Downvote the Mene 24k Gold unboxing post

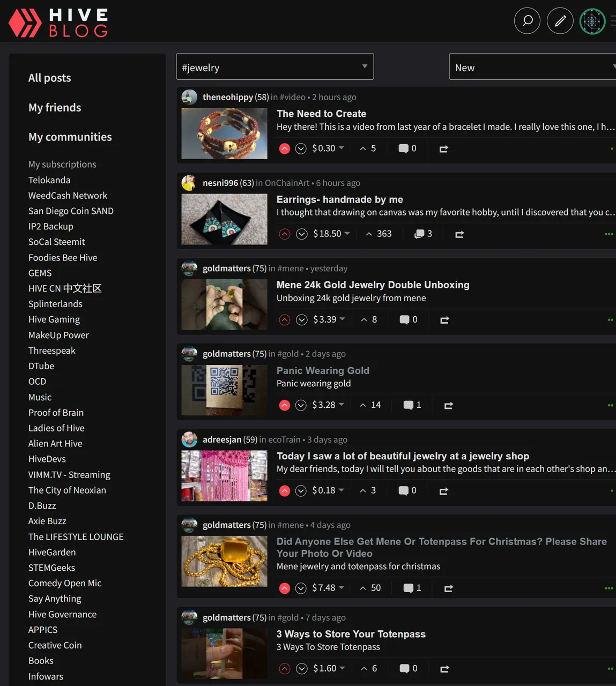302,320
